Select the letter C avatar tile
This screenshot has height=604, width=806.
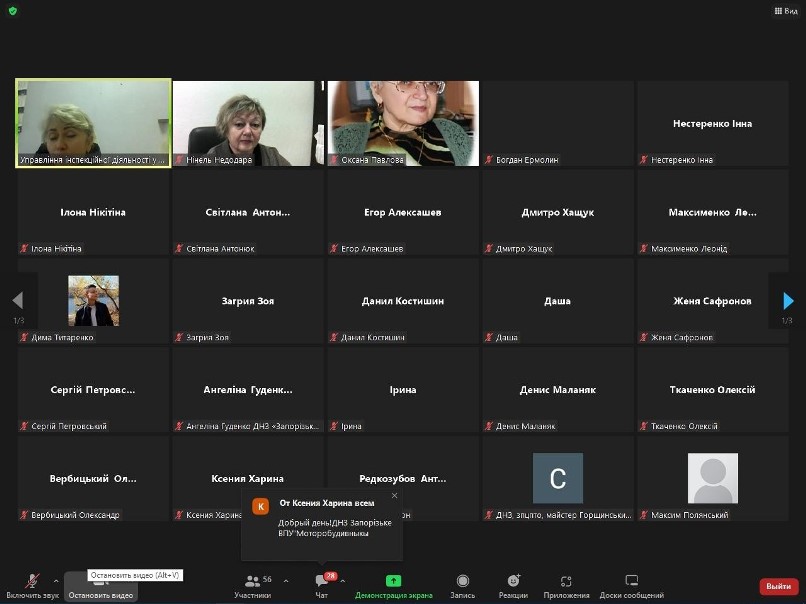pyautogui.click(x=558, y=478)
